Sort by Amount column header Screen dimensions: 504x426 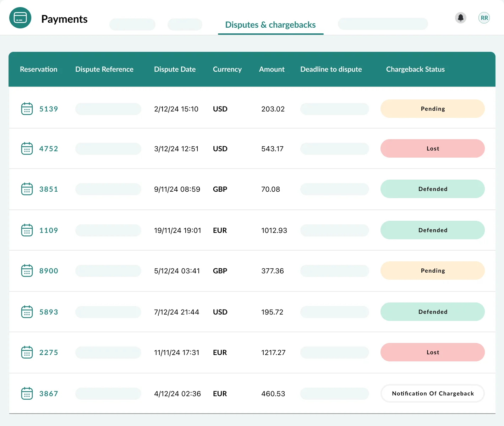click(x=272, y=69)
